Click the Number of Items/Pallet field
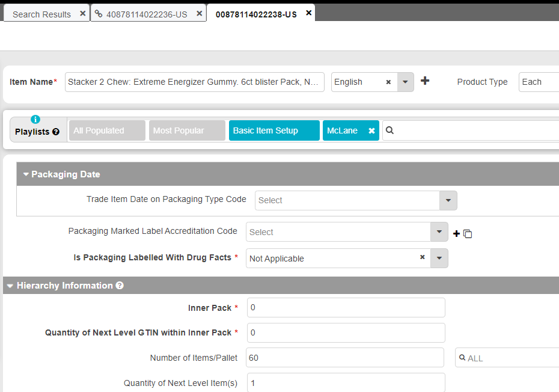Screen dimensions: 559x392 [x=345, y=358]
